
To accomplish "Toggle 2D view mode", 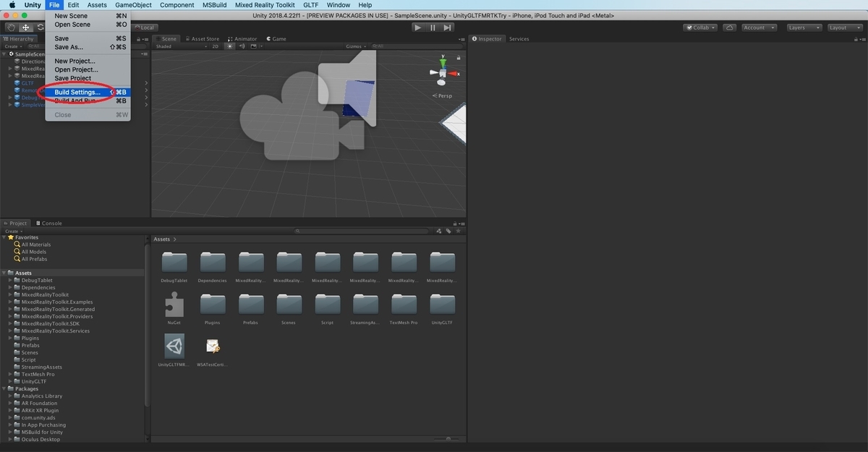I will point(215,46).
